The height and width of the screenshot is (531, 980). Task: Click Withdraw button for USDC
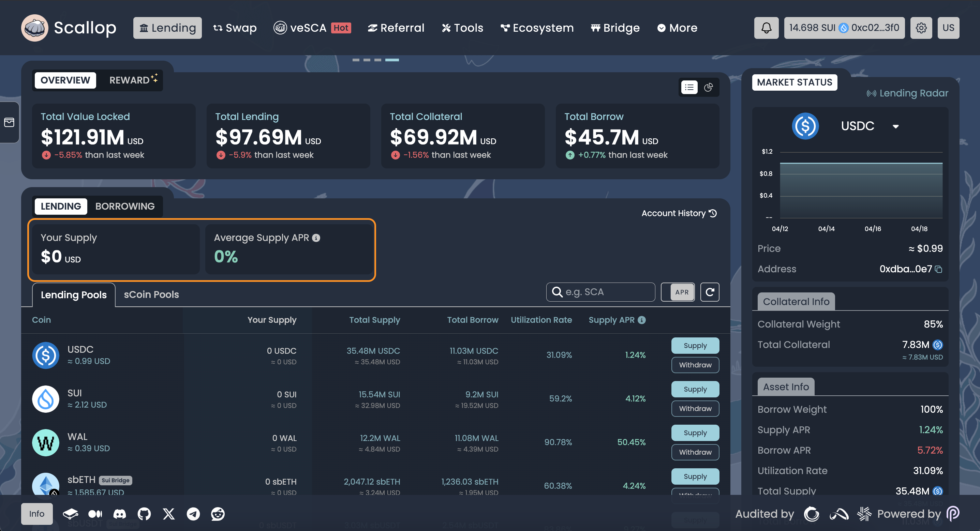695,365
